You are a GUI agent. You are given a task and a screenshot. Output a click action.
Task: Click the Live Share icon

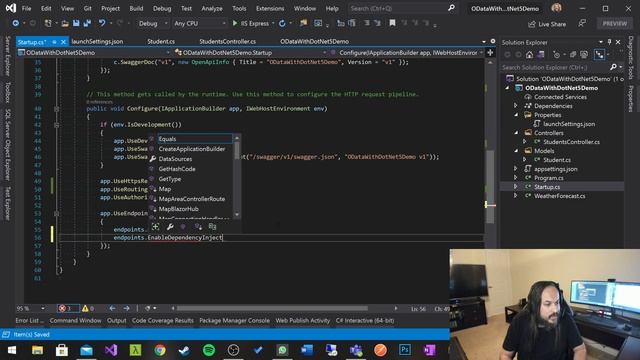531,24
